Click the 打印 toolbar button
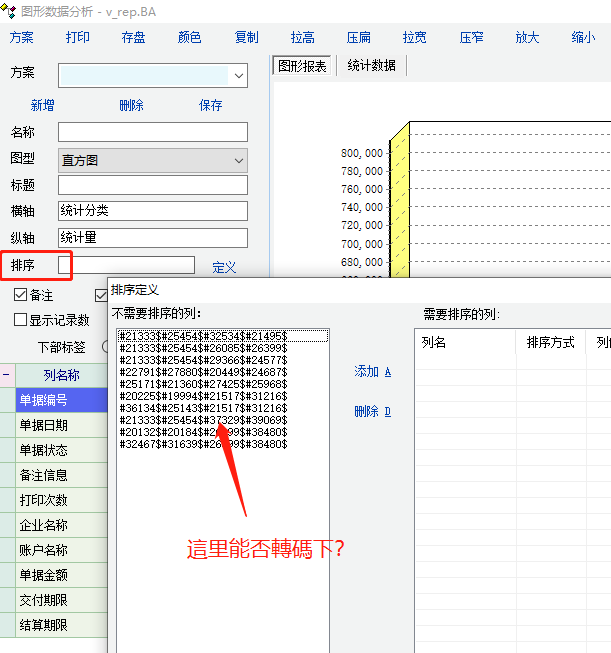 pos(77,38)
